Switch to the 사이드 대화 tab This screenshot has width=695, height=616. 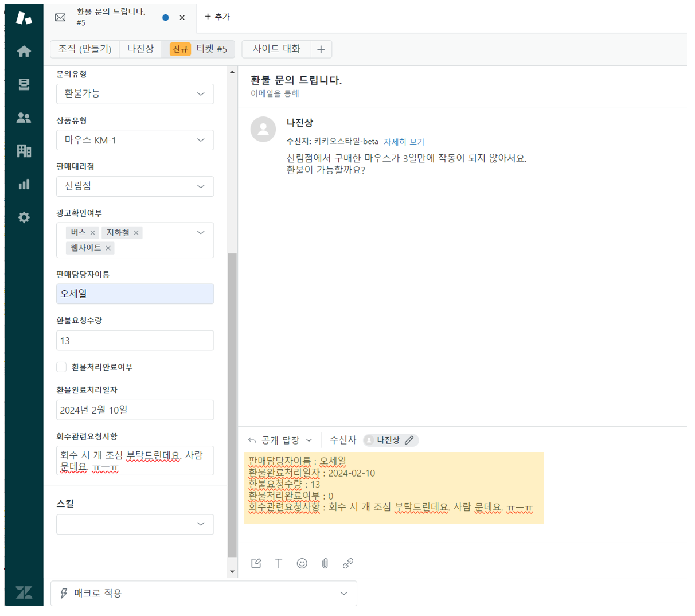pyautogui.click(x=277, y=49)
